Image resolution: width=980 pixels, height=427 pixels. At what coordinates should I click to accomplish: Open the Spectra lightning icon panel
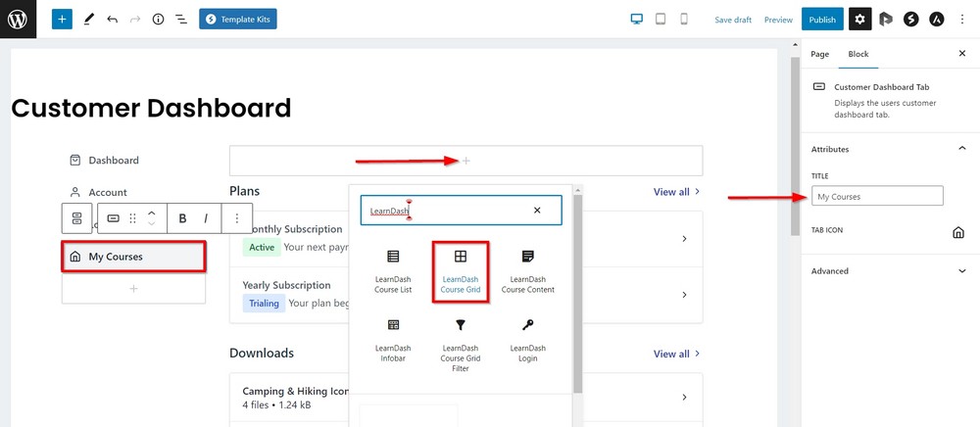pos(910,20)
